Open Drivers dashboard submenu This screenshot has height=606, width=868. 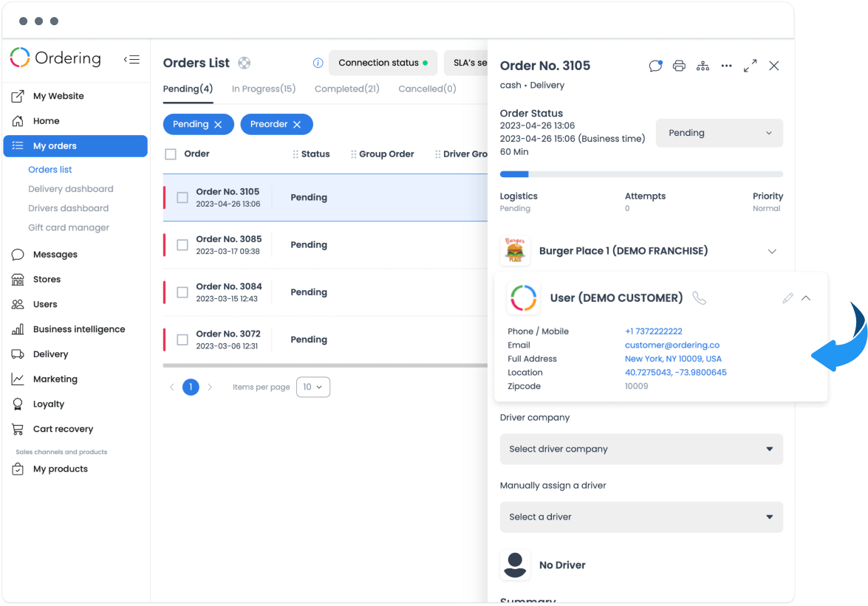pyautogui.click(x=68, y=208)
